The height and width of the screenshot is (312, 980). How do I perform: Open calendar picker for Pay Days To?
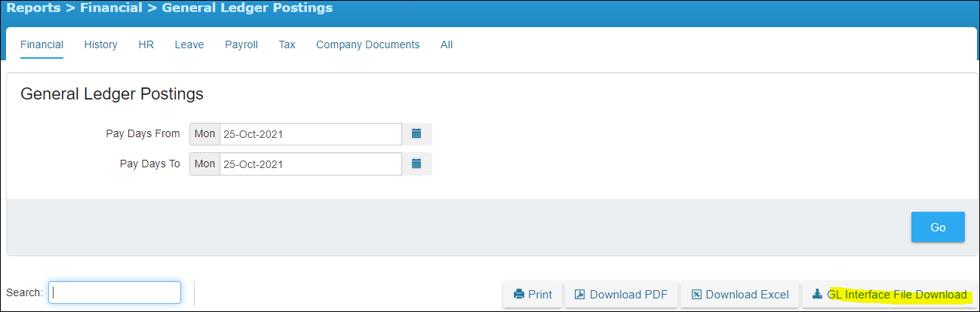[x=416, y=164]
